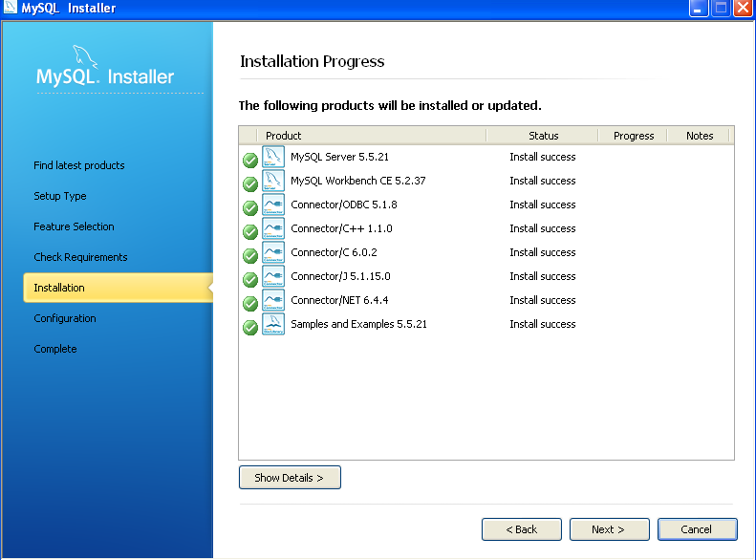Image resolution: width=756 pixels, height=560 pixels.
Task: Click the Connector/C 6.0.2 product icon
Action: [273, 252]
